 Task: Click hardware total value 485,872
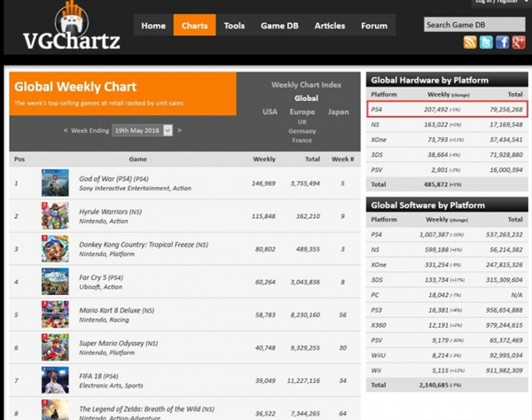coord(435,184)
